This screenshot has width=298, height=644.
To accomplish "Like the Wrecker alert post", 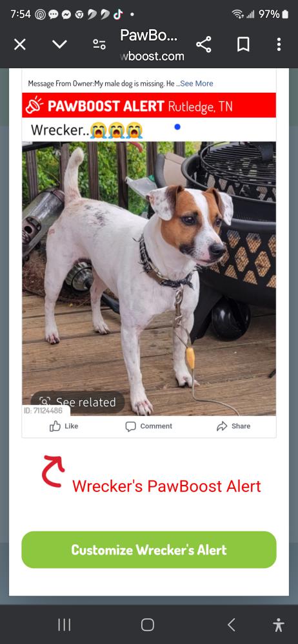I will pos(64,426).
